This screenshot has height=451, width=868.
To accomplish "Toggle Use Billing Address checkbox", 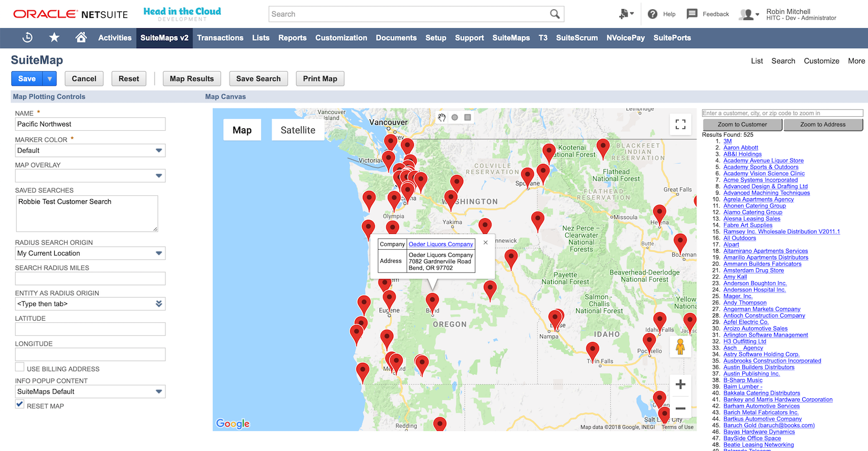I will pos(20,367).
